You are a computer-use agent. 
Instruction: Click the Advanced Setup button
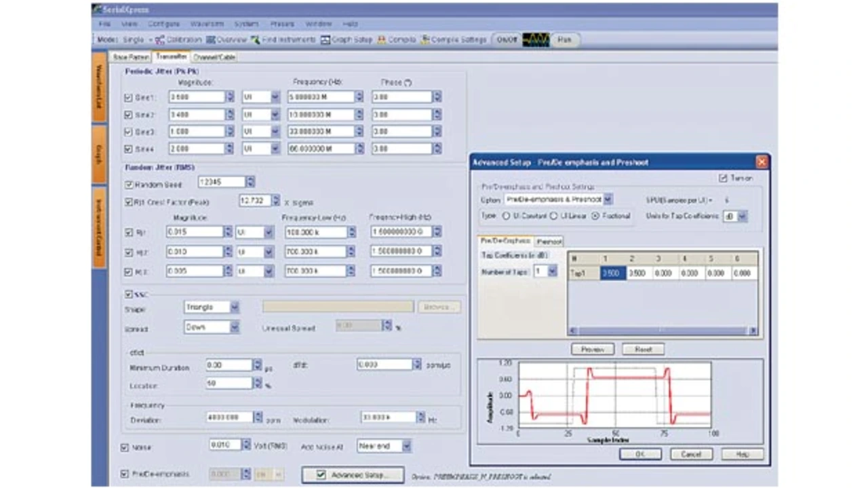pos(353,474)
